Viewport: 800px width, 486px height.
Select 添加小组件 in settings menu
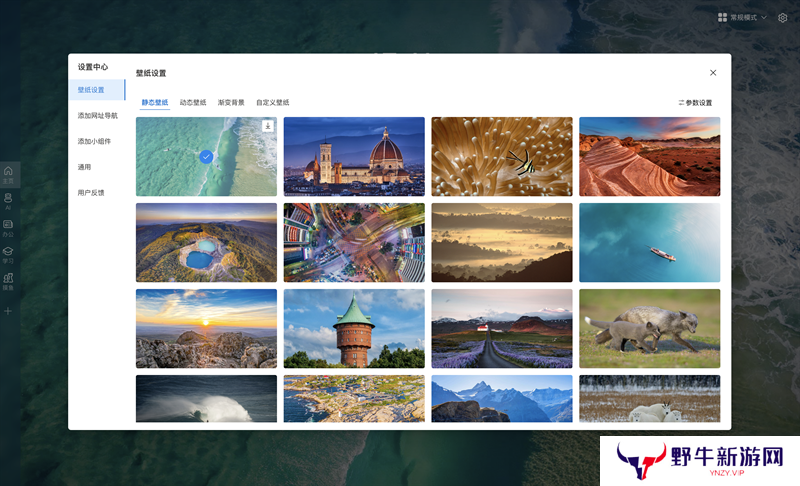[94, 141]
